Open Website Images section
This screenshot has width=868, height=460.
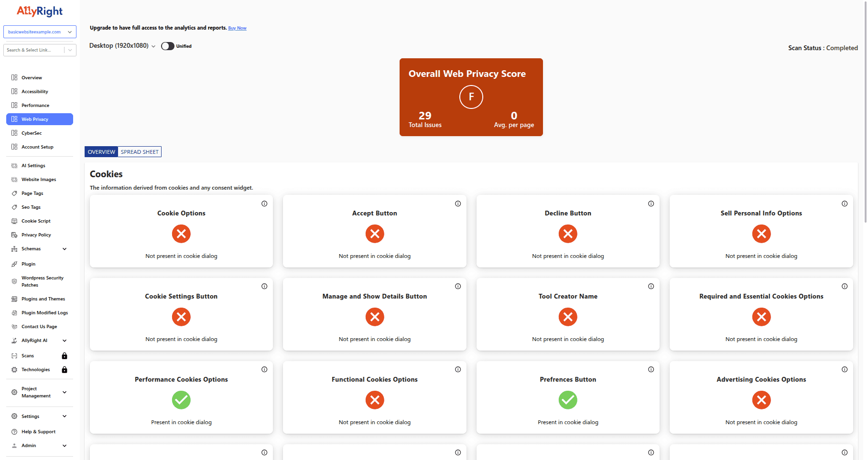click(x=38, y=179)
